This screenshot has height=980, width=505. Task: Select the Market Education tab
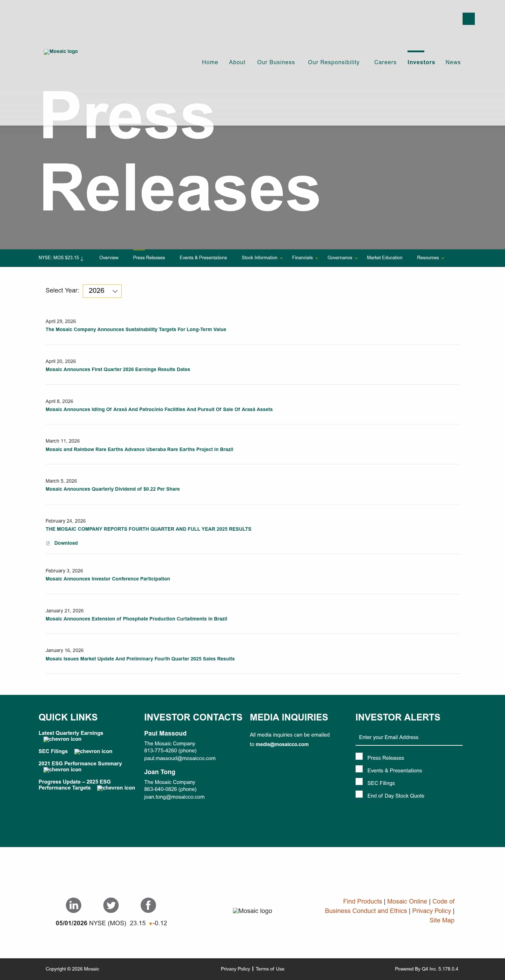pyautogui.click(x=384, y=258)
